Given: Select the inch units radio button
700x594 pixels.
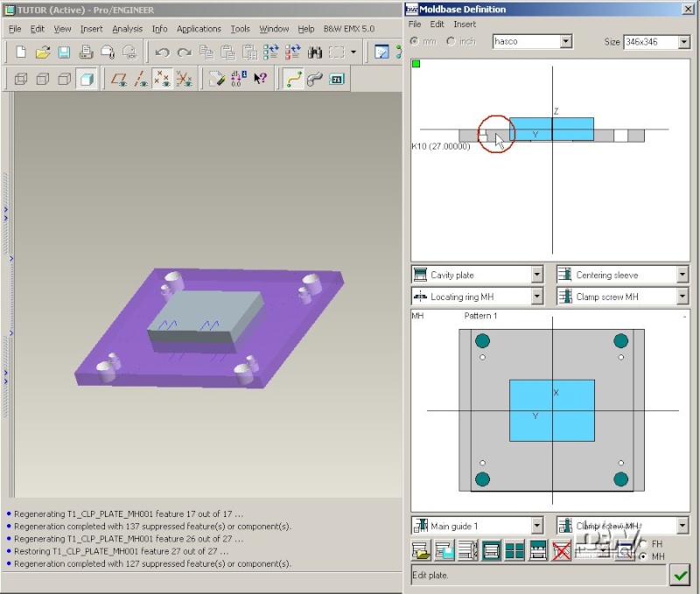Looking at the screenshot, I should [x=451, y=41].
